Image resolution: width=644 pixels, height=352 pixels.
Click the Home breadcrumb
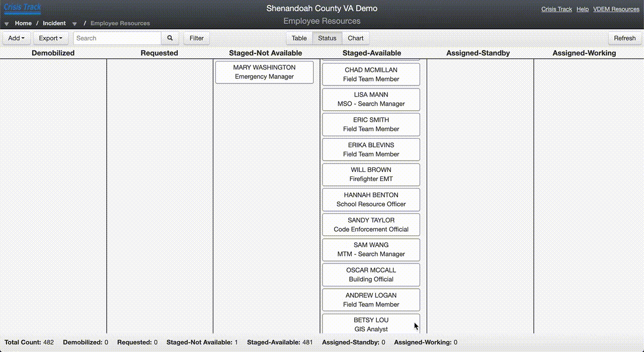23,23
